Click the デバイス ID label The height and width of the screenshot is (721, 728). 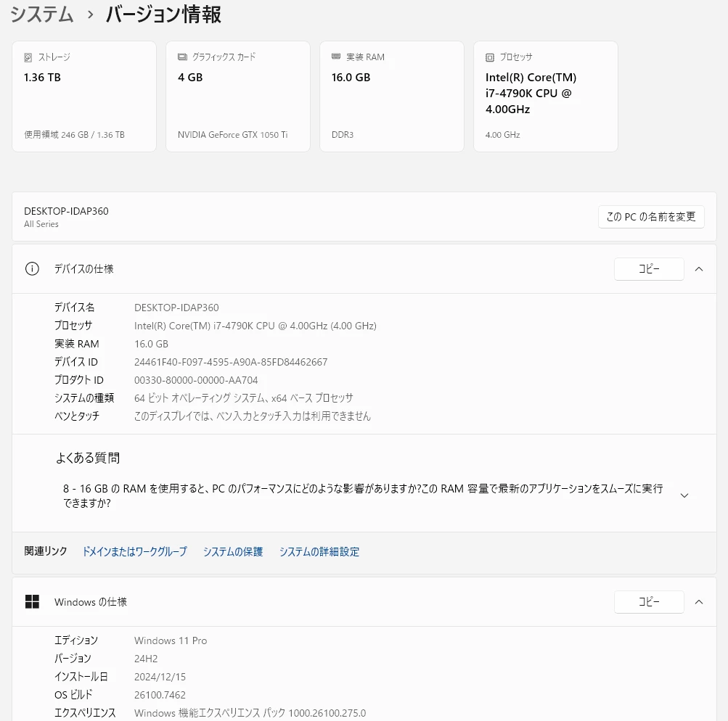76,362
